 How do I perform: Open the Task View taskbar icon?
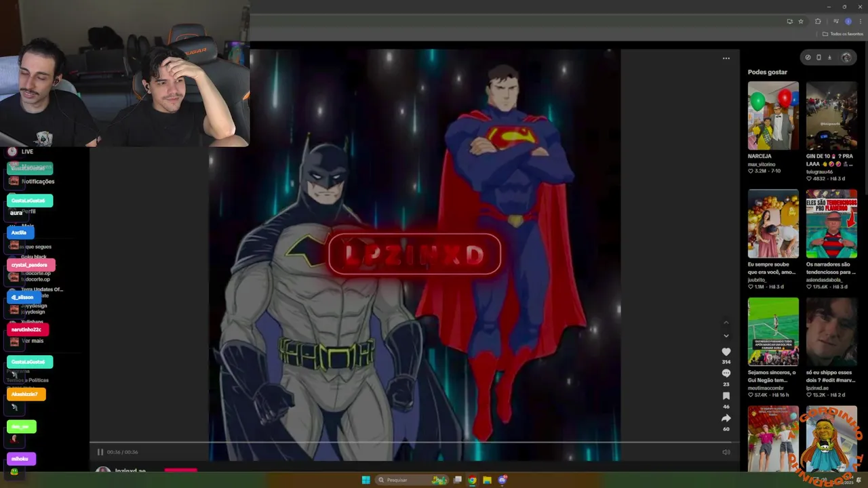click(458, 480)
